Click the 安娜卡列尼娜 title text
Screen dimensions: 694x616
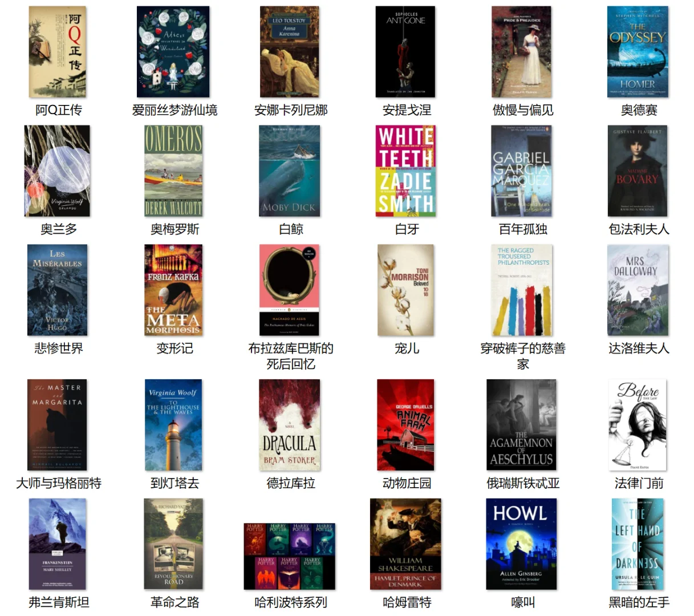coord(291,110)
